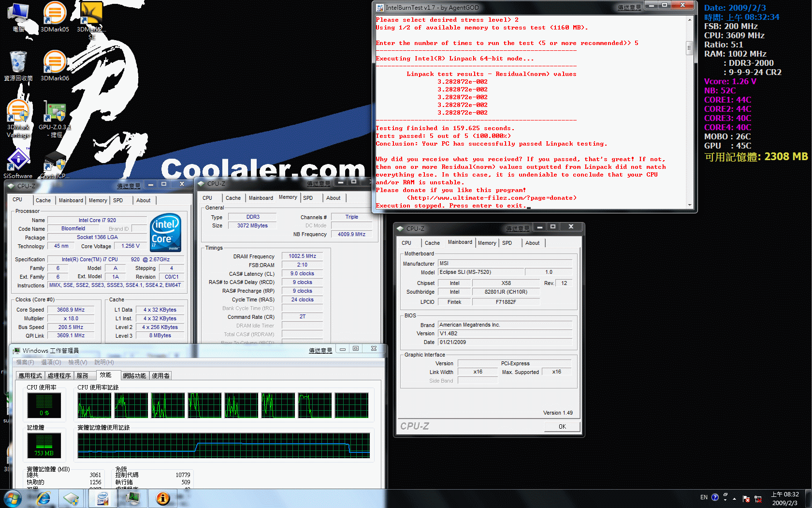Open About tab in CPU-Z processor window
Image resolution: width=812 pixels, height=508 pixels.
point(143,200)
